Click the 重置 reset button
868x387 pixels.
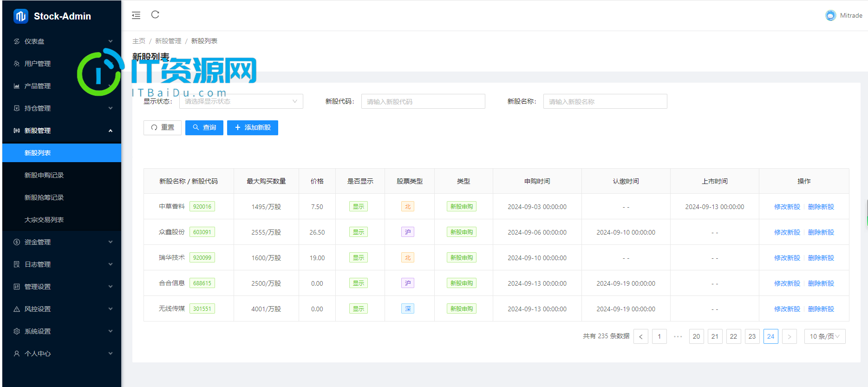pos(163,128)
